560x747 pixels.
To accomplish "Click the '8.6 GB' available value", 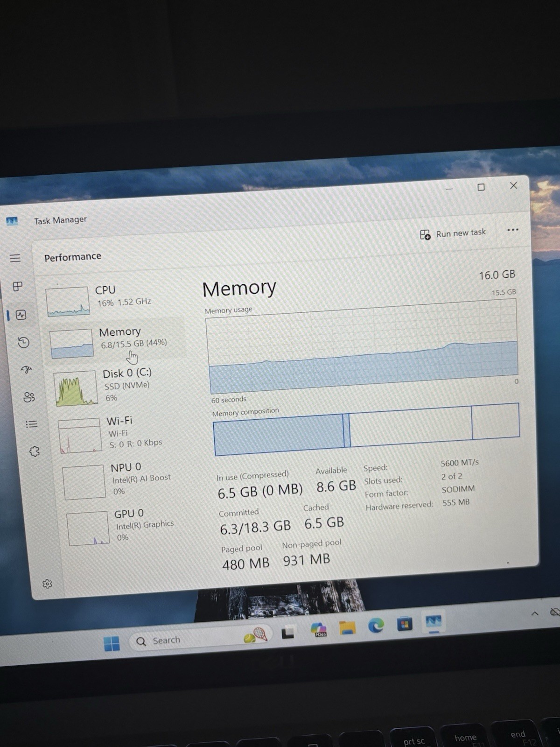I will click(x=336, y=486).
